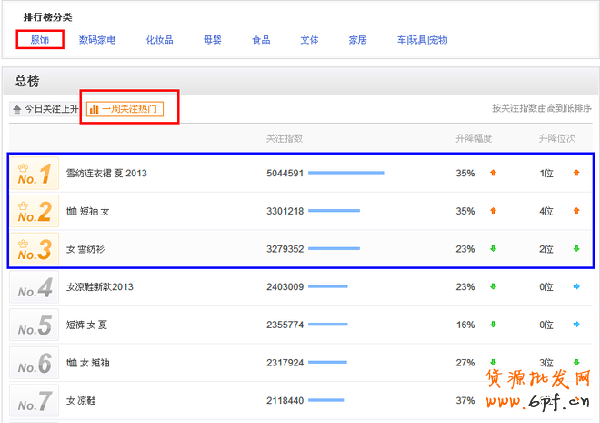The image size is (600, 423).
Task: Open keyword 雪纺连衣裙 夏 2013
Action: pyautogui.click(x=106, y=173)
